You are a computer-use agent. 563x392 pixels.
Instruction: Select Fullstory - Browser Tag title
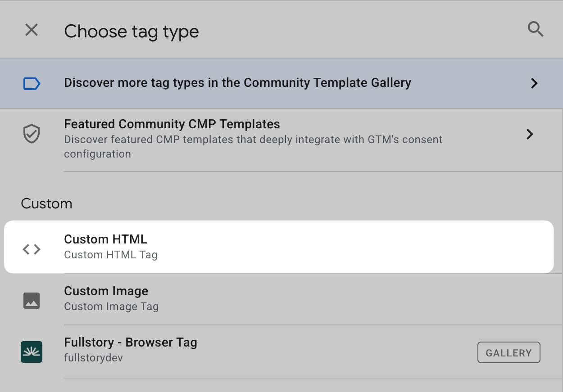(x=131, y=342)
